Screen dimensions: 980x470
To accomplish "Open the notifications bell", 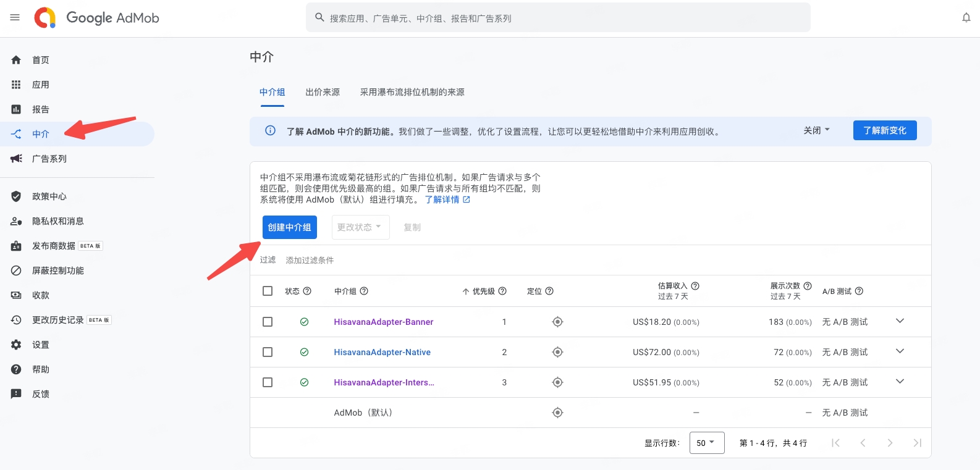I will 966,18.
